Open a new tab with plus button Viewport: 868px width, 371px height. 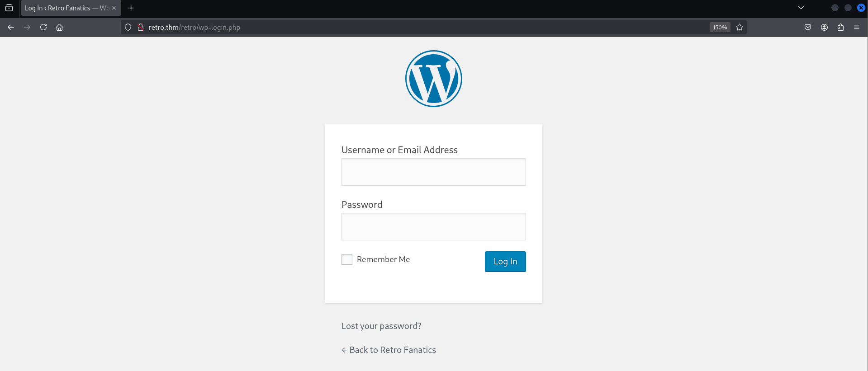click(x=131, y=8)
